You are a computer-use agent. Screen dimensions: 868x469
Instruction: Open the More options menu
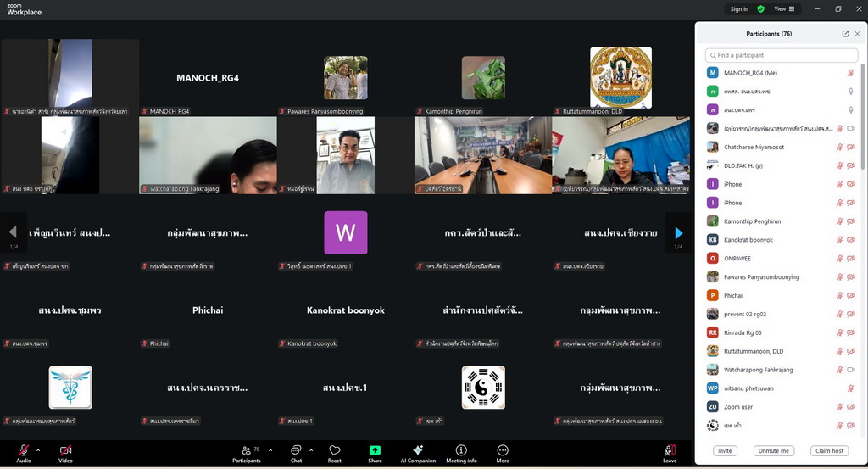click(503, 453)
